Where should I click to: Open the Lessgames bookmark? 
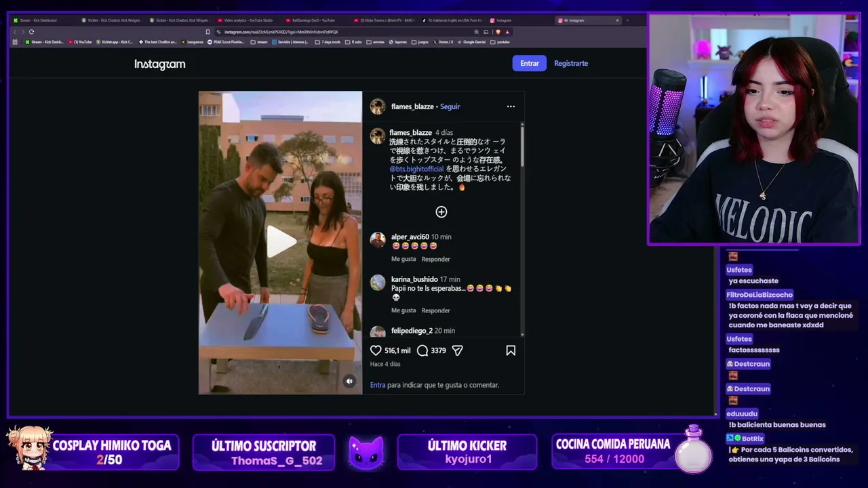[192, 42]
